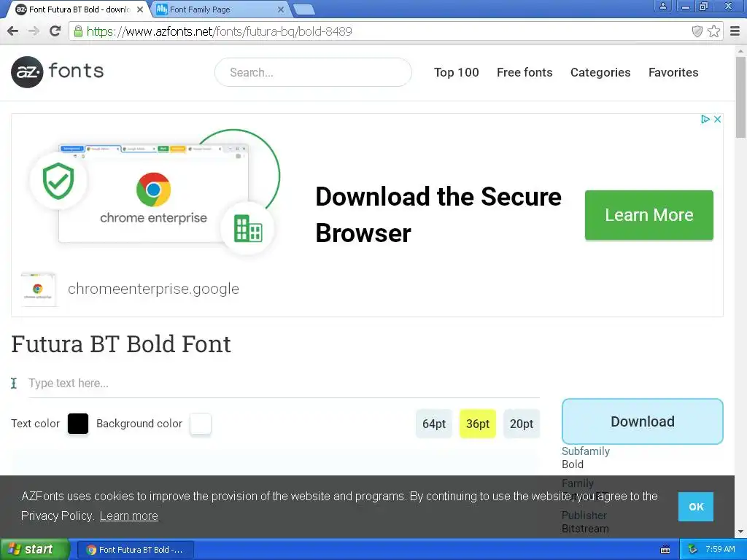Click the user profile icon in title bar
Screen dimensions: 747x560
click(x=662, y=6)
